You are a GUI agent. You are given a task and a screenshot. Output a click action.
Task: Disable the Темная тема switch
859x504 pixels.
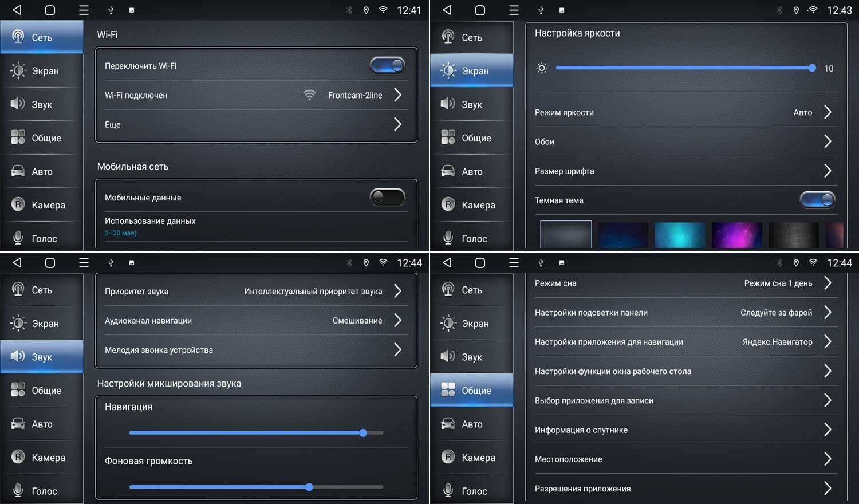coord(817,200)
